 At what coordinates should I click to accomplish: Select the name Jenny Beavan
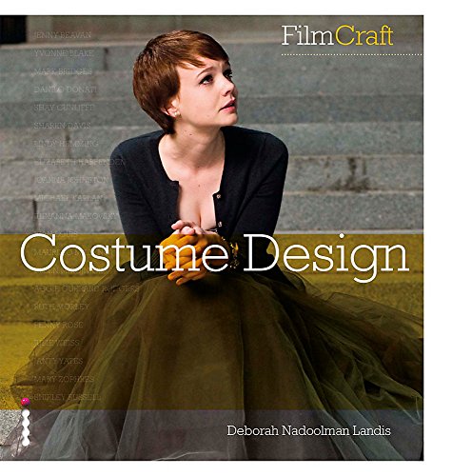tap(62, 35)
